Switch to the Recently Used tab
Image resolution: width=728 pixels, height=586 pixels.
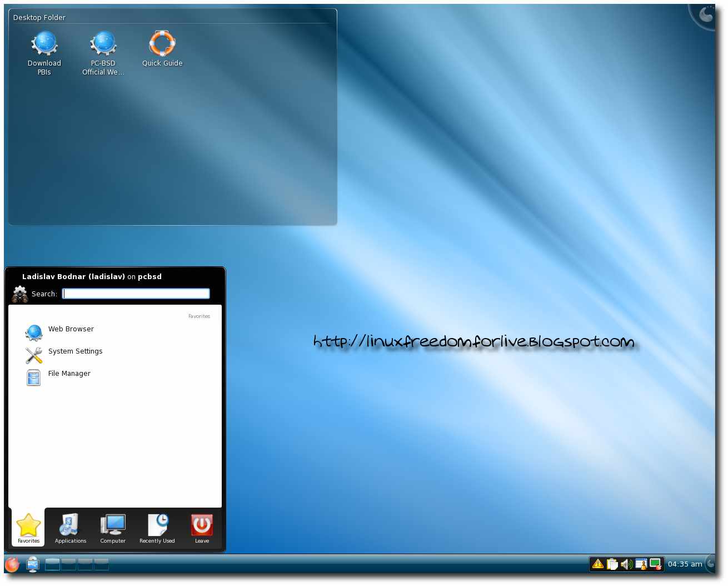click(157, 529)
